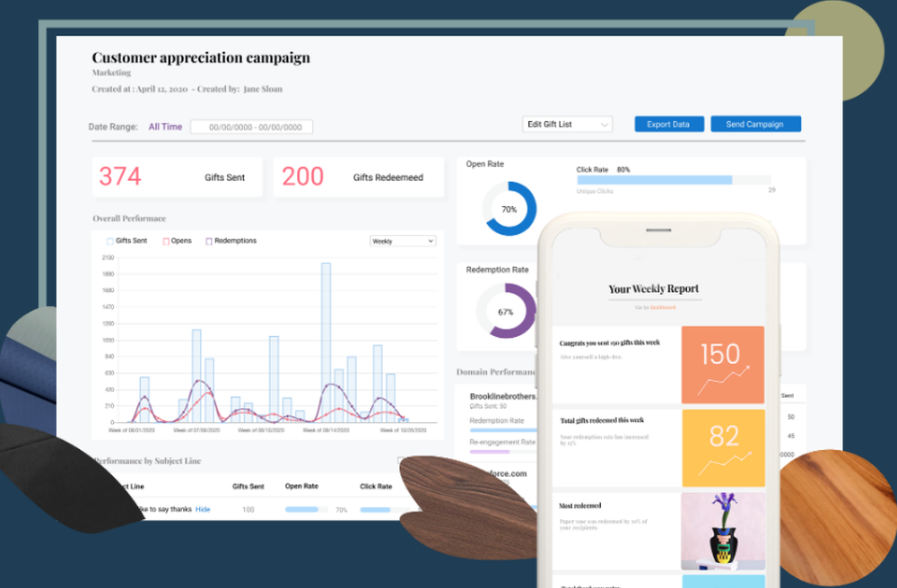Click the date range input field
The height and width of the screenshot is (588, 897).
click(252, 127)
